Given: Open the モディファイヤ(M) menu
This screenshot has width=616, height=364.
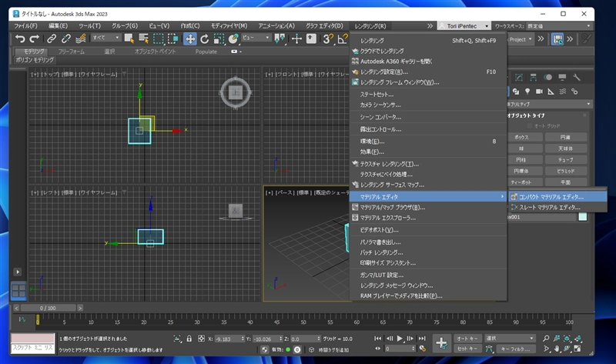Looking at the screenshot, I should click(229, 26).
